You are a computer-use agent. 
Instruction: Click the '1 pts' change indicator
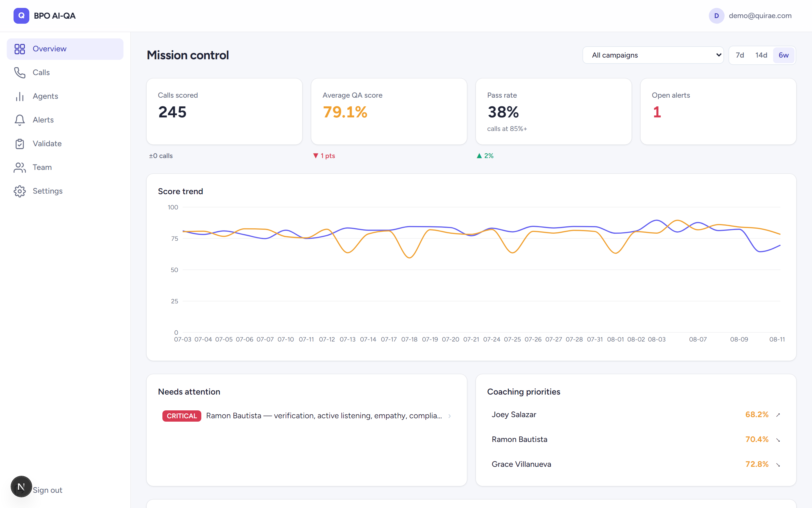click(324, 156)
